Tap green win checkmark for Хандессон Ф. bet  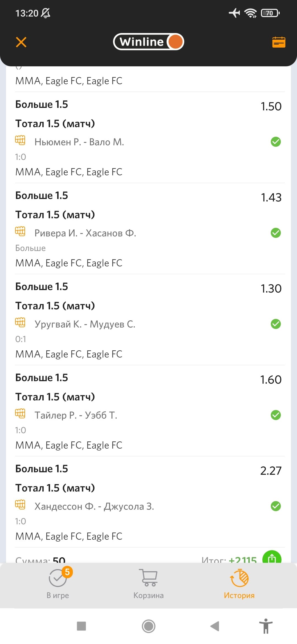(x=276, y=506)
